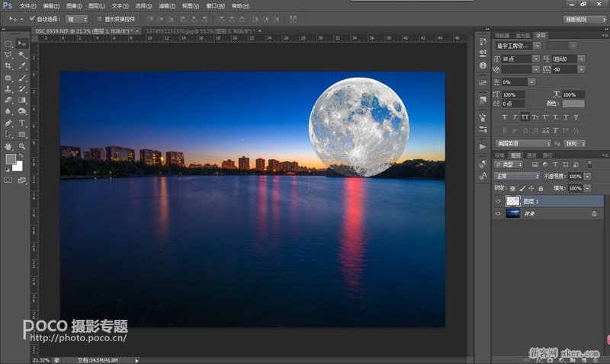The image size is (610, 364).
Task: Select the Lasso tool
Action: [8, 55]
